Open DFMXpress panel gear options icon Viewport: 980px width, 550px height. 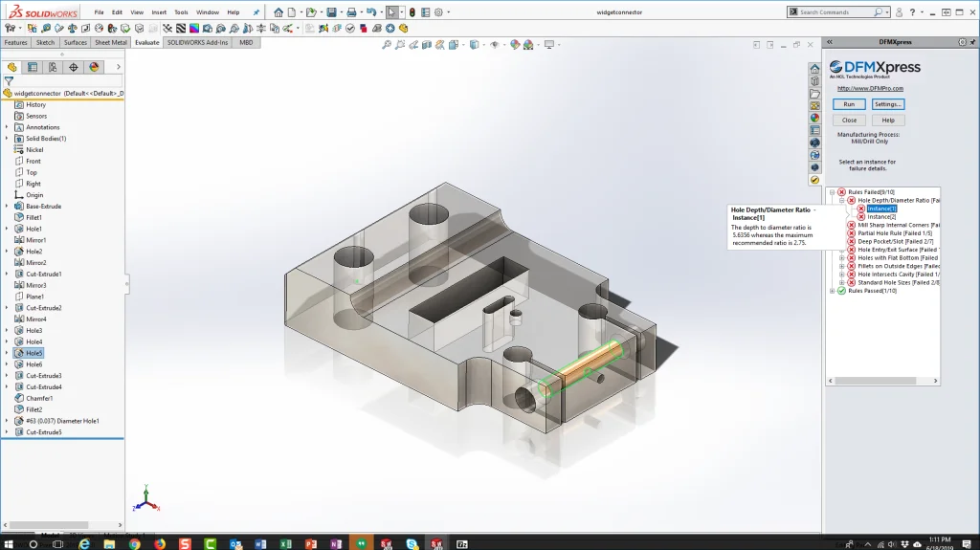click(962, 42)
